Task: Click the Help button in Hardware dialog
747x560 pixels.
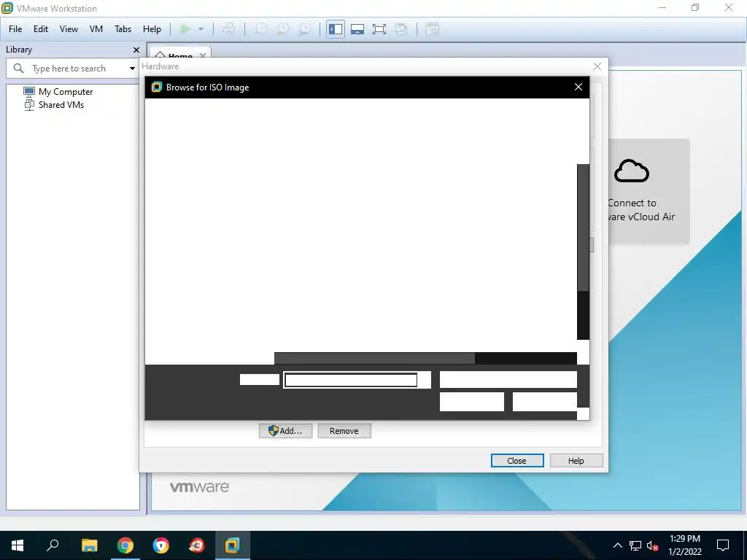Action: pos(576,461)
